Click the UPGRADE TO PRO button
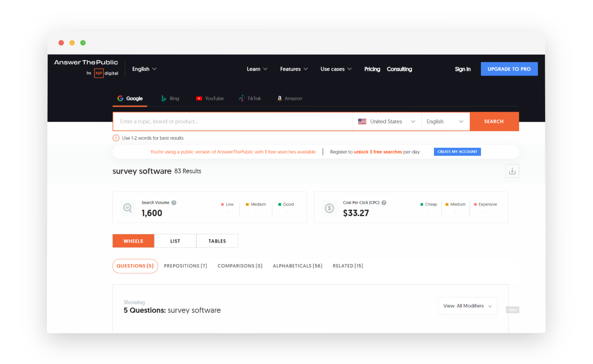593x364 pixels. click(x=509, y=69)
